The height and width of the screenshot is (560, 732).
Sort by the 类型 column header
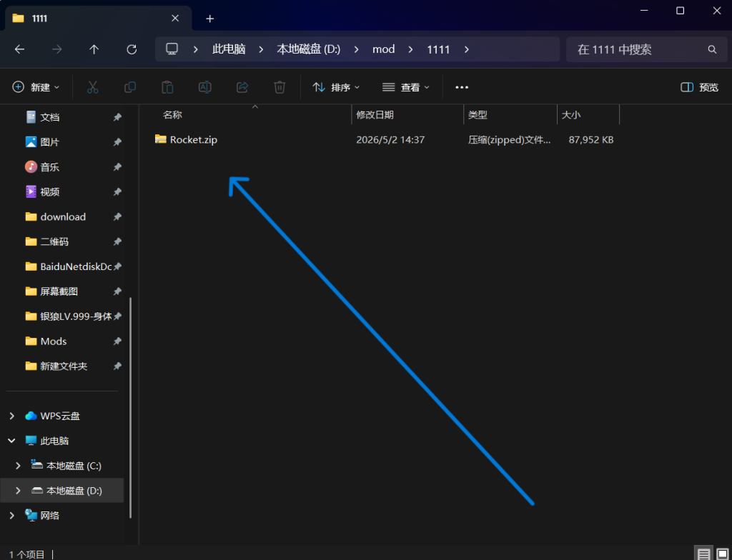[x=478, y=115]
